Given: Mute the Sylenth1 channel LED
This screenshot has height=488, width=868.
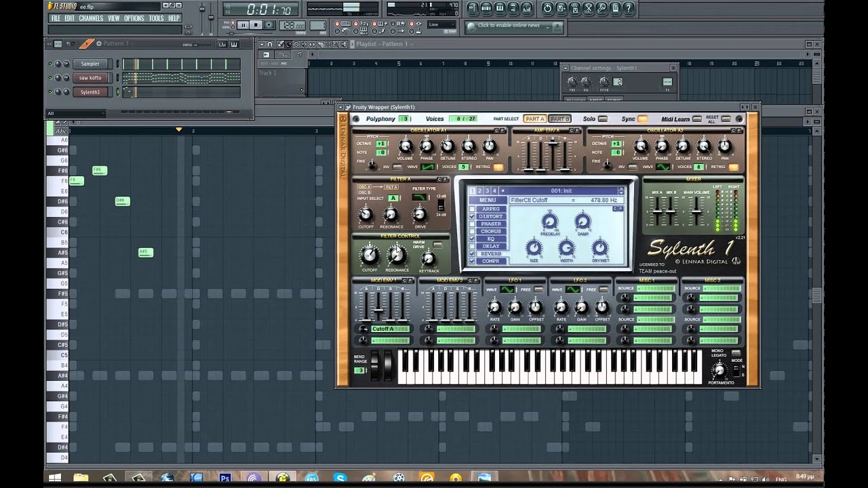Looking at the screenshot, I should pyautogui.click(x=50, y=91).
